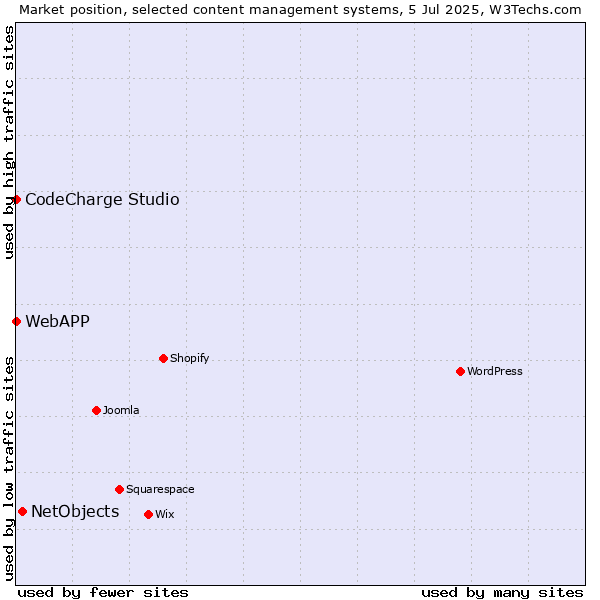This screenshot has width=600, height=600.
Task: Select the 'Joomla' label text
Action: [121, 410]
